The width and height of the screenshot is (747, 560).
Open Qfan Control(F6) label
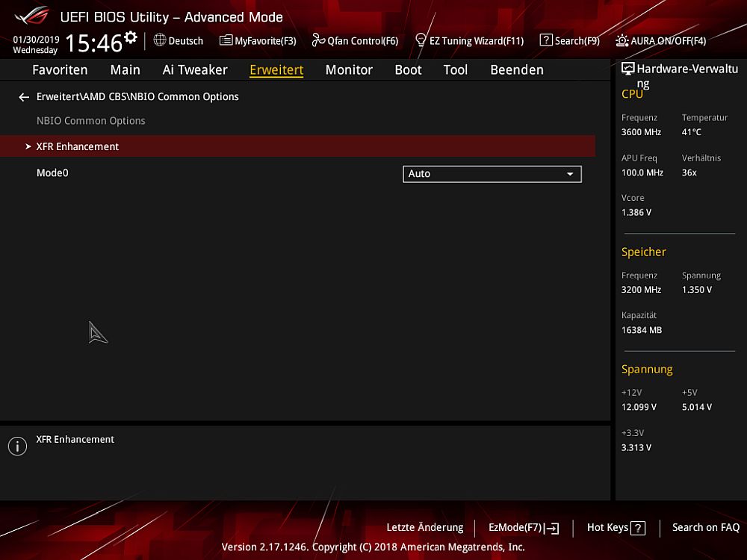[x=362, y=41]
